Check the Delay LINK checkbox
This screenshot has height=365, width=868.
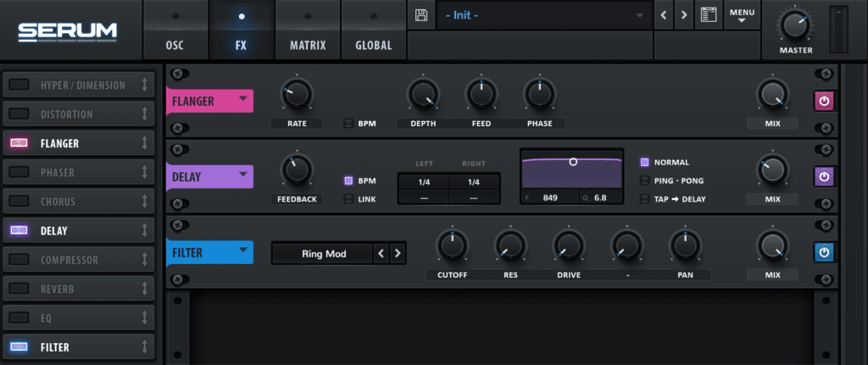348,199
